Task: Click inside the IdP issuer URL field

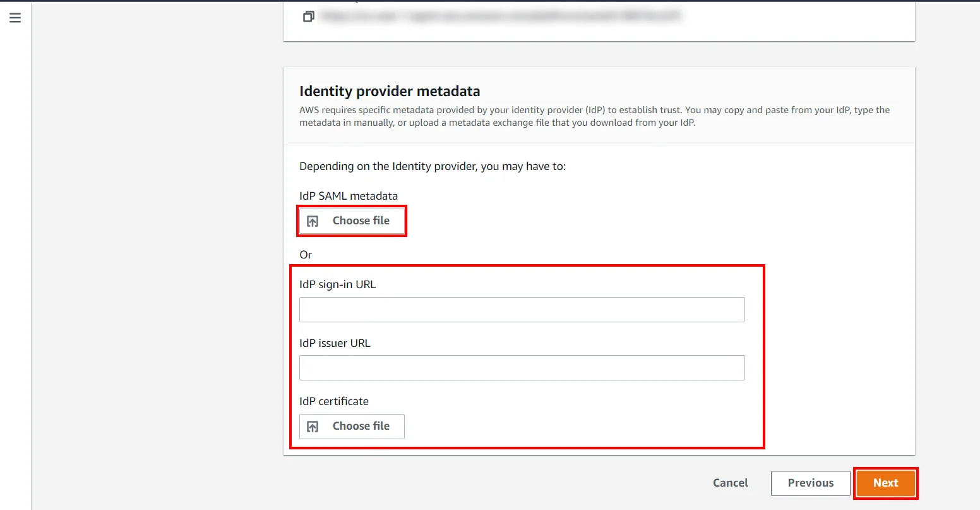Action: point(522,367)
